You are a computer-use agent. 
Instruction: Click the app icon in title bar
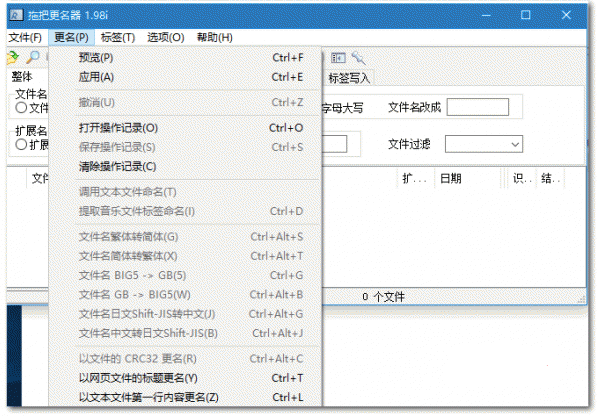[16, 15]
